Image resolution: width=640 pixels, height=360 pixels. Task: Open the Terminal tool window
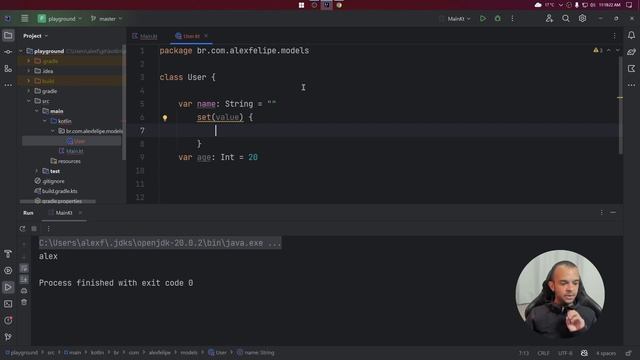(8, 304)
